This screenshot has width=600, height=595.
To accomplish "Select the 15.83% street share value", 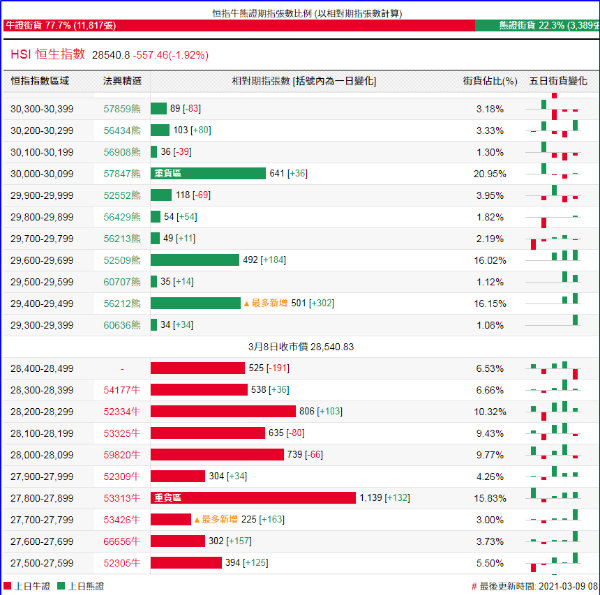I will coord(490,498).
